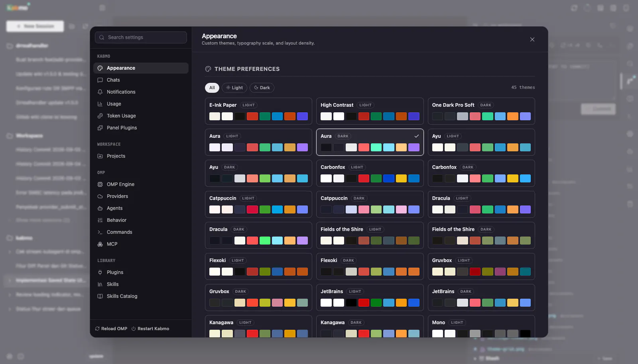Click the books icon beside Skills
This screenshot has height=364, width=638.
coord(100,284)
